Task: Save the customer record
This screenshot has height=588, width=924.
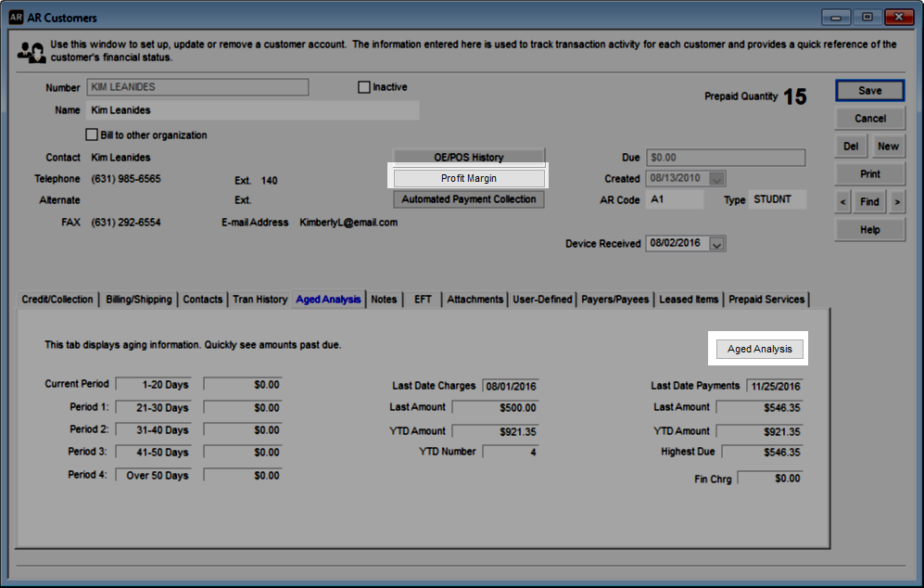Action: click(x=869, y=90)
